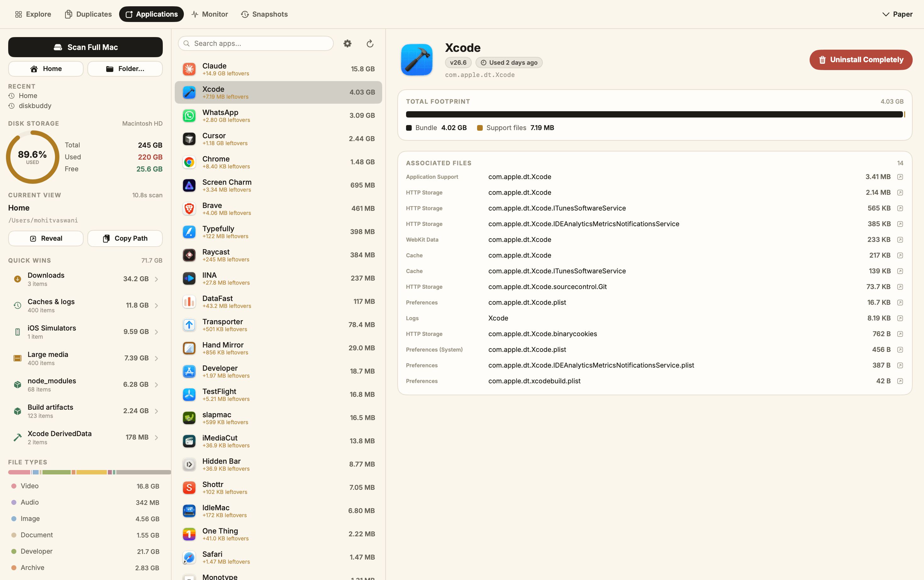Click the TestFlight app icon
The width and height of the screenshot is (924, 580).
click(189, 395)
